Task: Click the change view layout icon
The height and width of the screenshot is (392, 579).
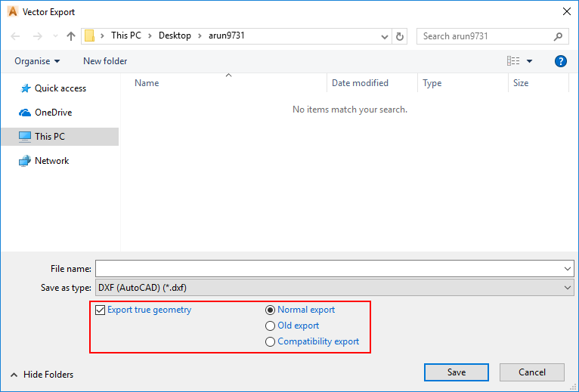Action: [514, 61]
